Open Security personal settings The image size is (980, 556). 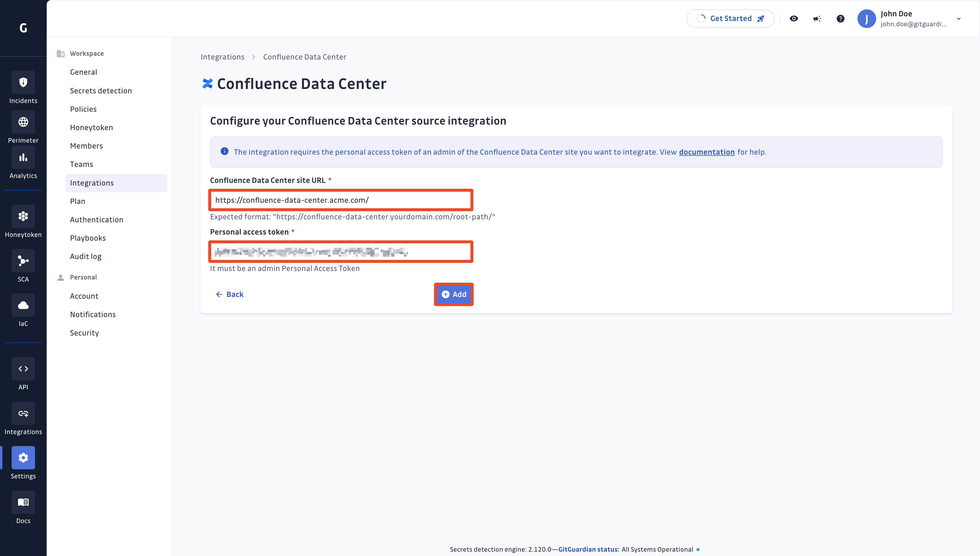pos(116,333)
